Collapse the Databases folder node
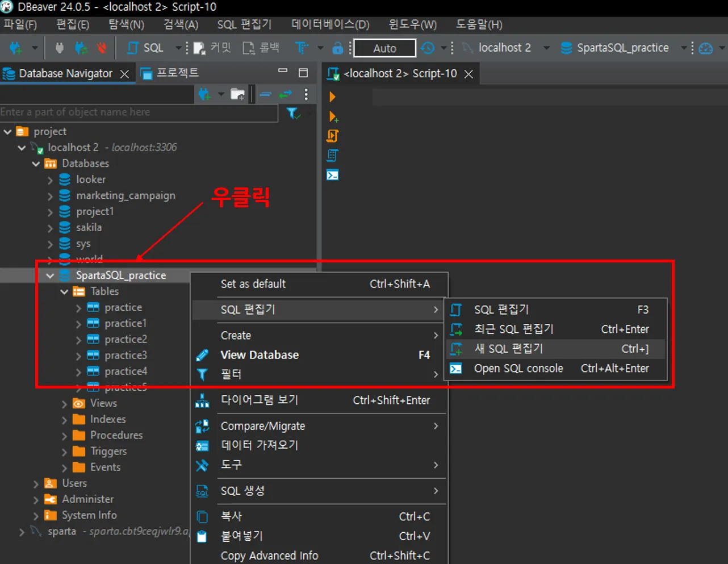Viewport: 728px width, 564px height. pos(36,164)
